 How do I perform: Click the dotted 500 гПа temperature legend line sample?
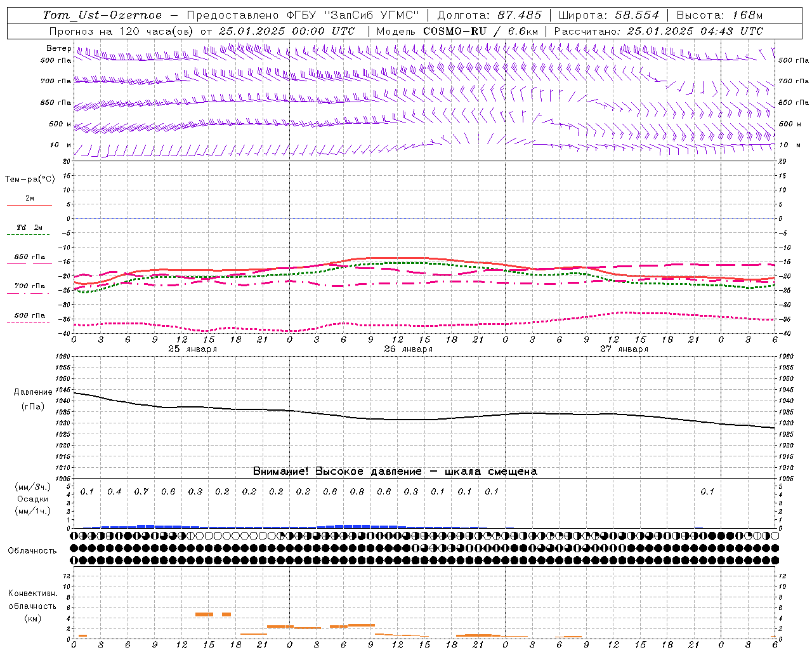[28, 322]
